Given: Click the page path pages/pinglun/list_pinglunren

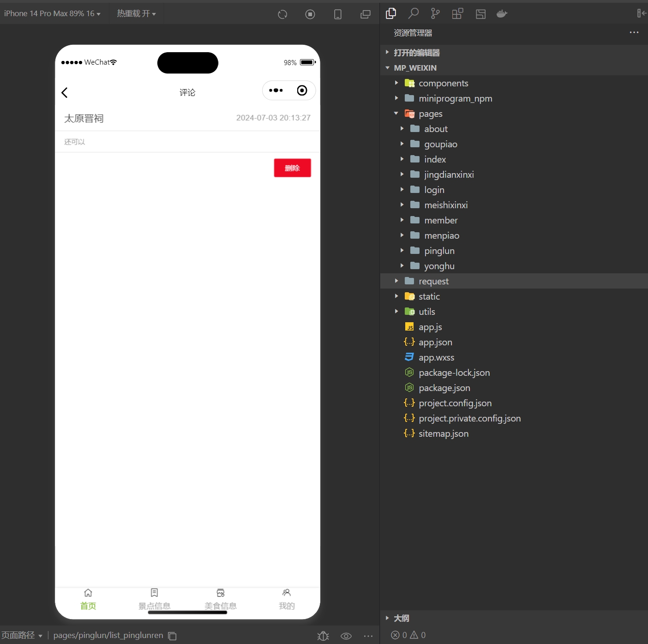Looking at the screenshot, I should (108, 635).
